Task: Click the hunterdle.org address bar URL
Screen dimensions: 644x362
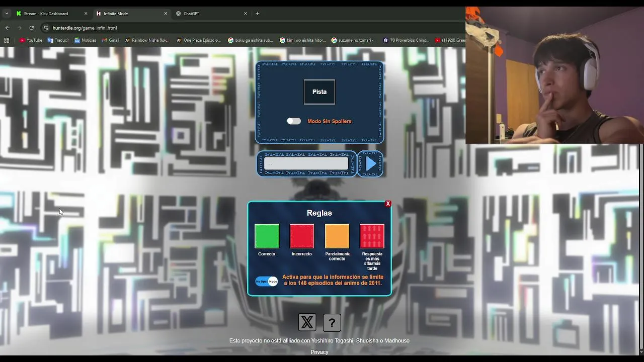Action: [85, 28]
